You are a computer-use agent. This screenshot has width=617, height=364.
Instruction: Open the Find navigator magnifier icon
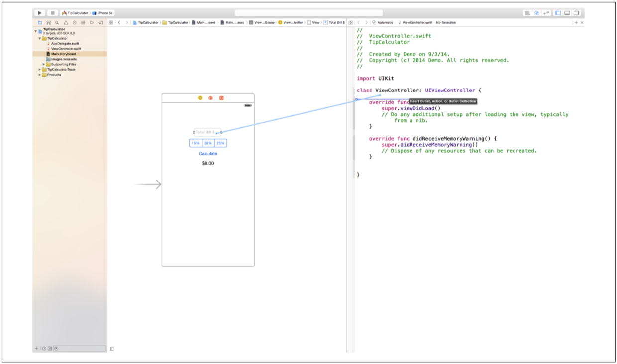coord(57,23)
